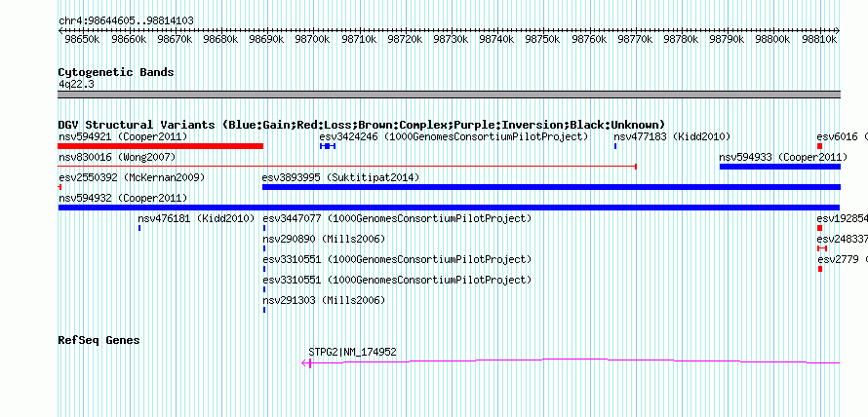Image resolution: width=868 pixels, height=417 pixels.
Task: Click the chr4:98644605..98814103 region label
Action: (126, 21)
